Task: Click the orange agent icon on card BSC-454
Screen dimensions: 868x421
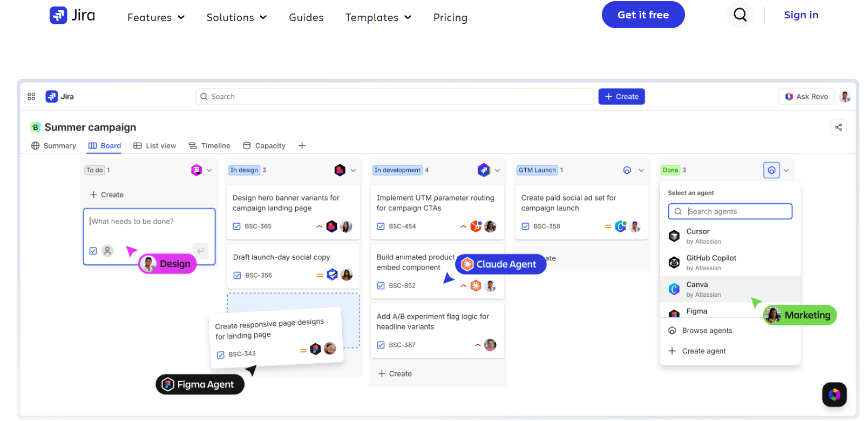Action: click(x=476, y=226)
